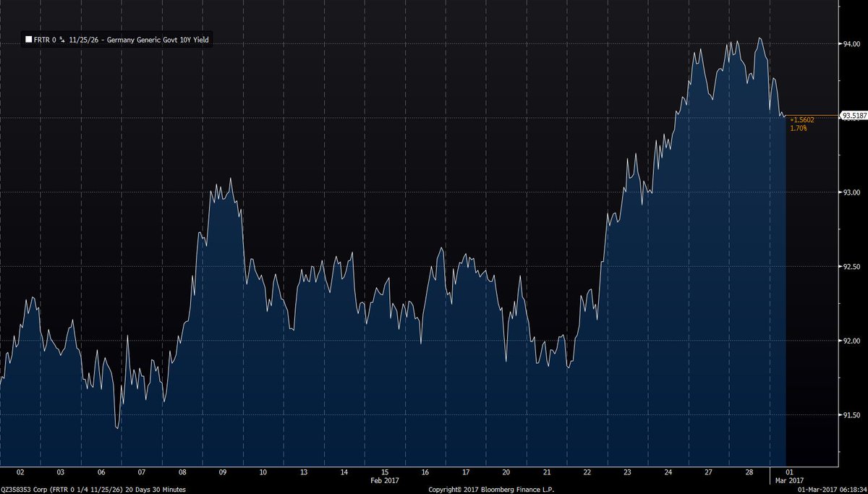Image resolution: width=868 pixels, height=494 pixels.
Task: Click the 1.70% percent change value
Action: click(x=799, y=128)
